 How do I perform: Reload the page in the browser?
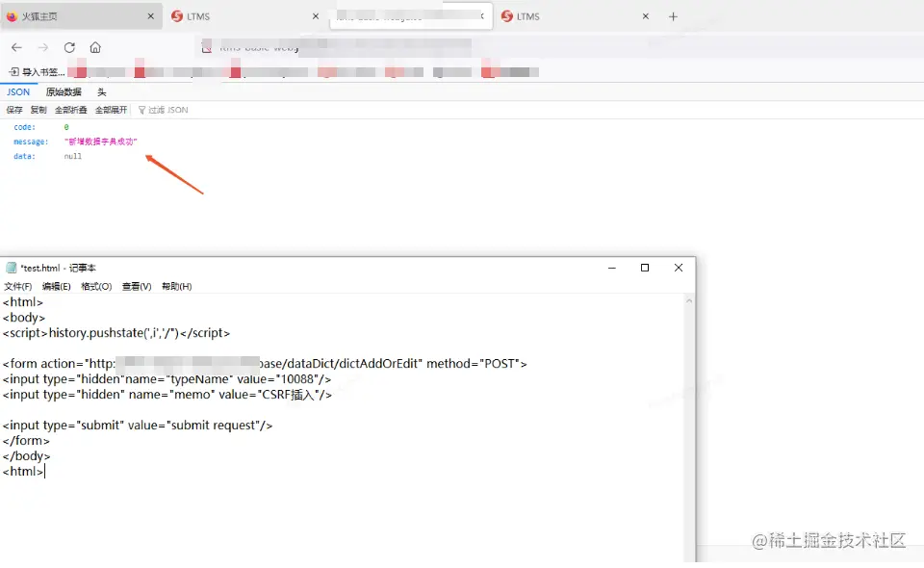click(69, 48)
